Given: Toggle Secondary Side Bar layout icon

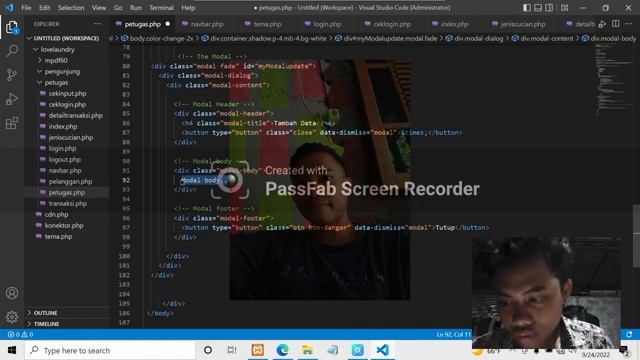Looking at the screenshot, I should (x=549, y=8).
